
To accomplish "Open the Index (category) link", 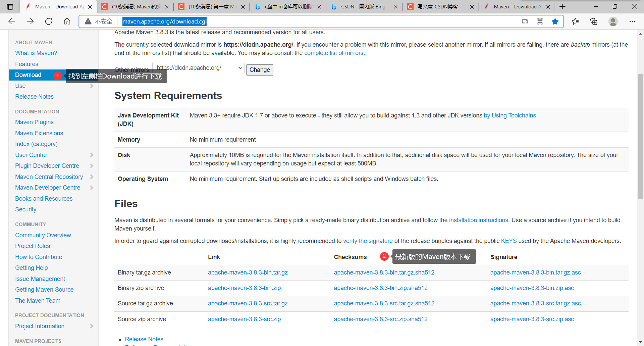I will coord(36,144).
